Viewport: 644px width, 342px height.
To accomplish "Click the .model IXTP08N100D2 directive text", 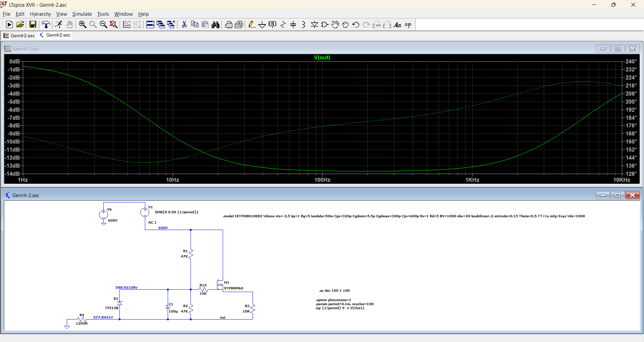I will [x=404, y=216].
